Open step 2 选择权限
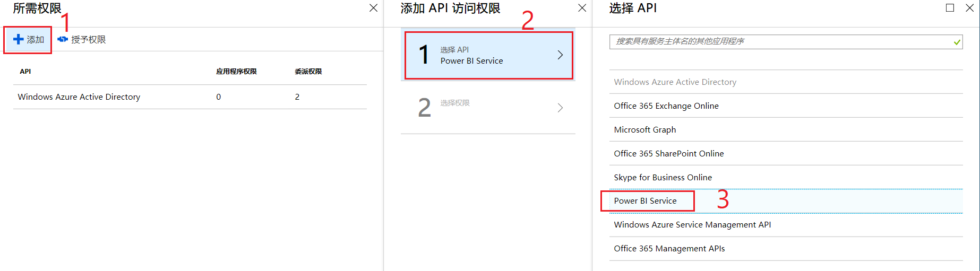Screen dimensions: 980x271 [x=455, y=103]
